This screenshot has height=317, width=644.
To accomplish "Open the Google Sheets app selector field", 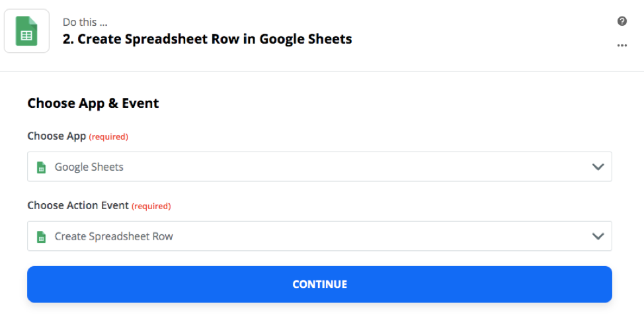I will [x=319, y=167].
